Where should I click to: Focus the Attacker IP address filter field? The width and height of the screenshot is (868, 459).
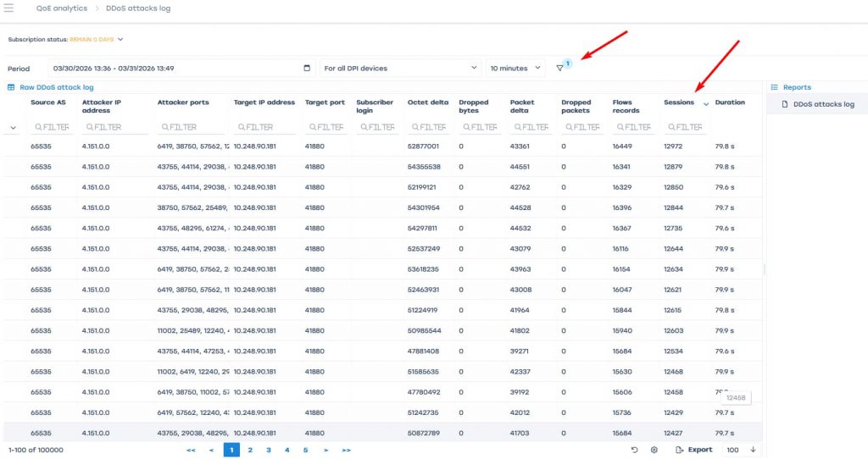114,127
